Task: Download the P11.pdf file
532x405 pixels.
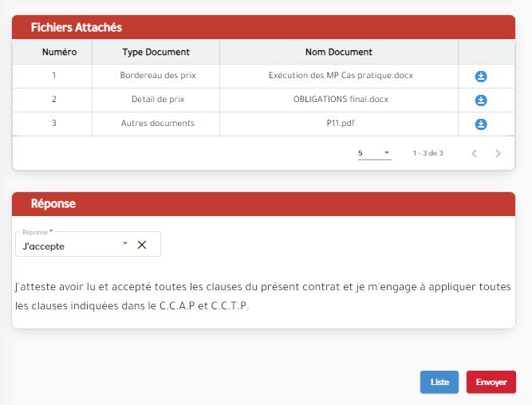Action: [x=481, y=124]
